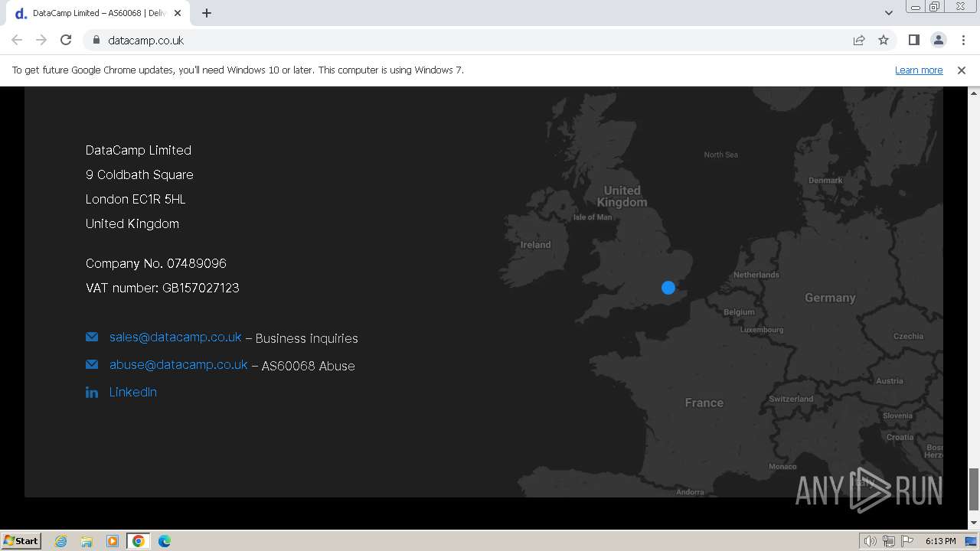
Task: Open the Chrome three-dot menu
Action: [x=963, y=40]
